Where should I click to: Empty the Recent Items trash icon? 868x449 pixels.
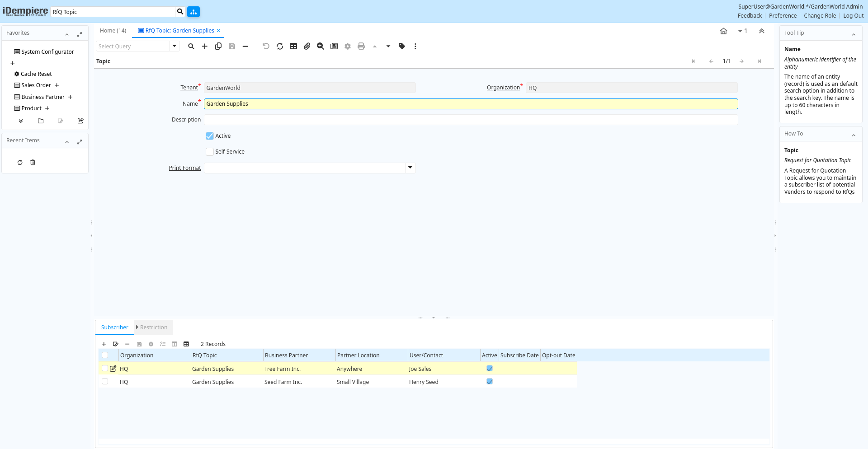(33, 163)
